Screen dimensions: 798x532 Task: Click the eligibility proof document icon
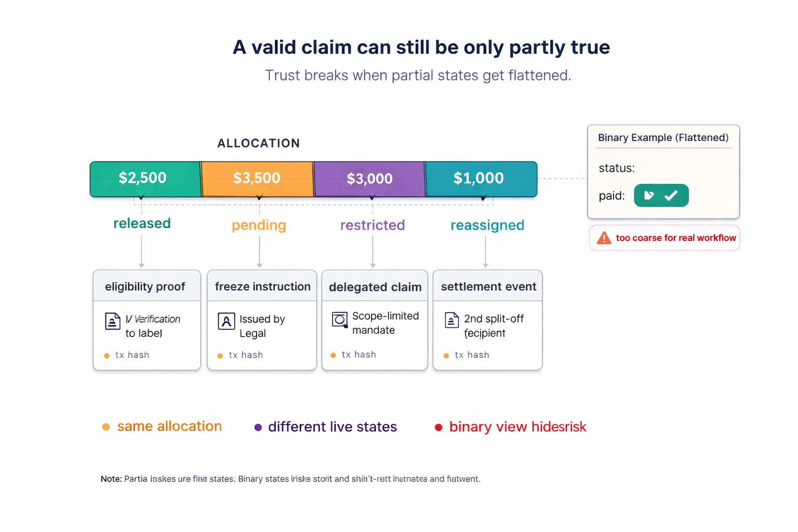[x=112, y=321]
